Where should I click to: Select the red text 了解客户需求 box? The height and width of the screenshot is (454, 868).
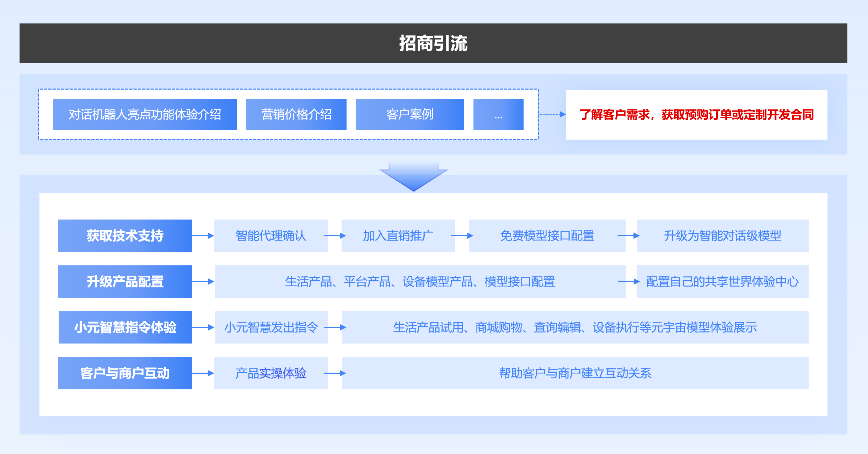point(696,115)
